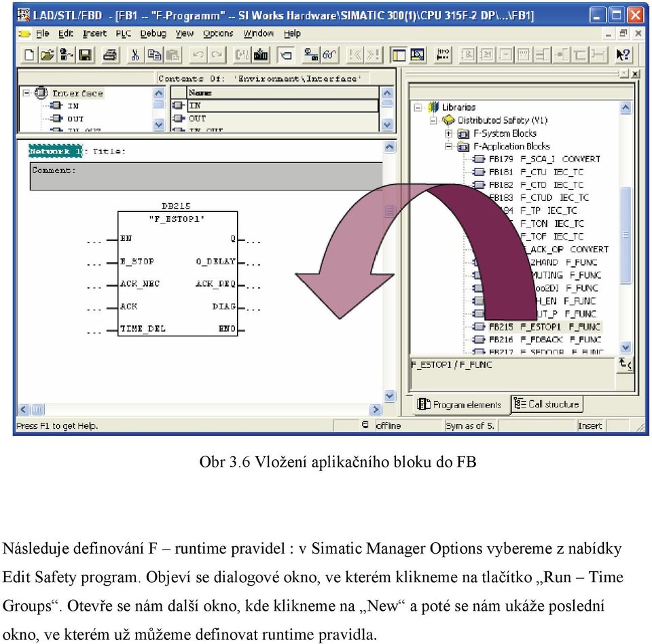Screen dimensions: 652x644
Task: Collapse the Libraries tree node
Action: [x=418, y=107]
